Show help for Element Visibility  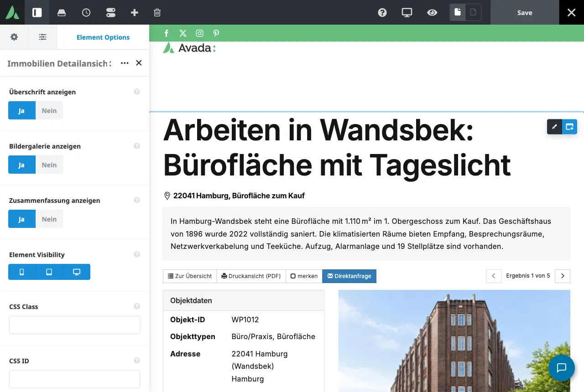[137, 254]
